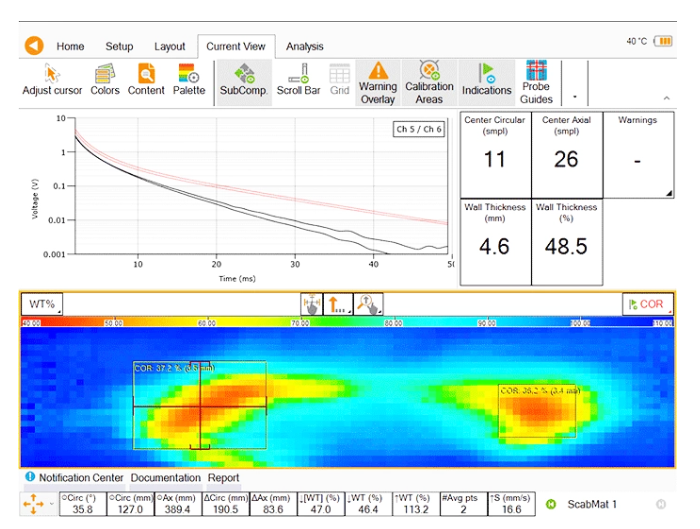Click the Content icon
This screenshot has width=700, height=529.
146,80
